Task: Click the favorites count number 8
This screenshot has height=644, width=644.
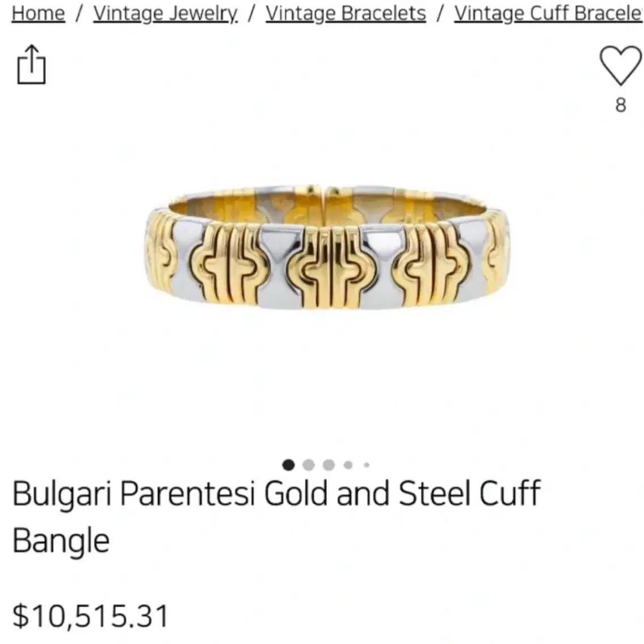Action: click(x=621, y=105)
